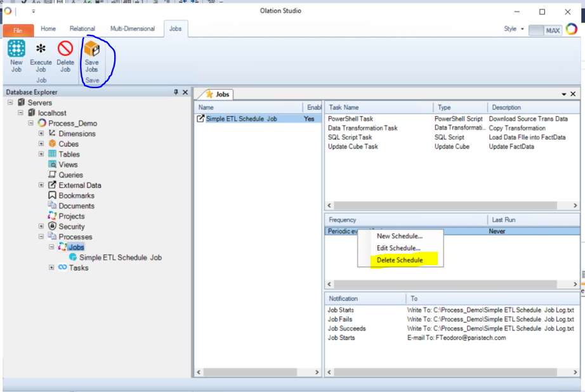Screen dimensions: 585x392
Task: Expand the Dimensions node
Action: (41, 133)
